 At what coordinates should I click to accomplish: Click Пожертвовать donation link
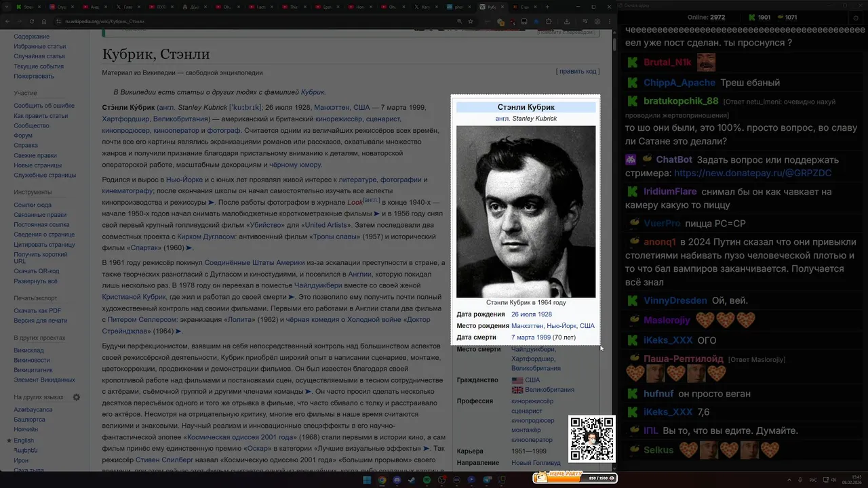pyautogui.click(x=34, y=76)
